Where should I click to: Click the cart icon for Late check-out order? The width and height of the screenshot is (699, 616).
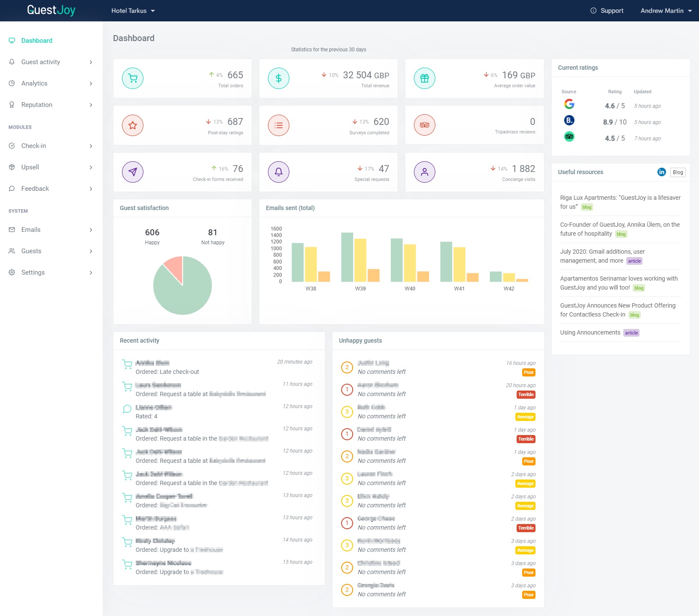click(127, 364)
